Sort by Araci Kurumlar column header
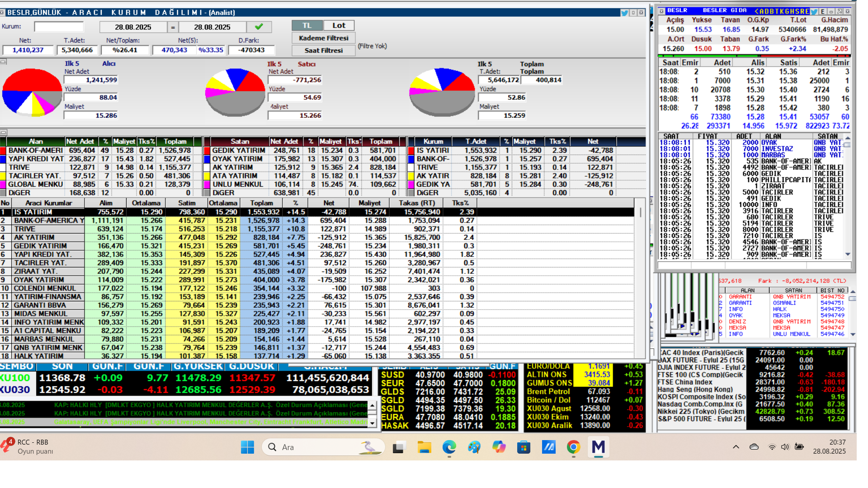This screenshot has width=868, height=488. (x=48, y=203)
